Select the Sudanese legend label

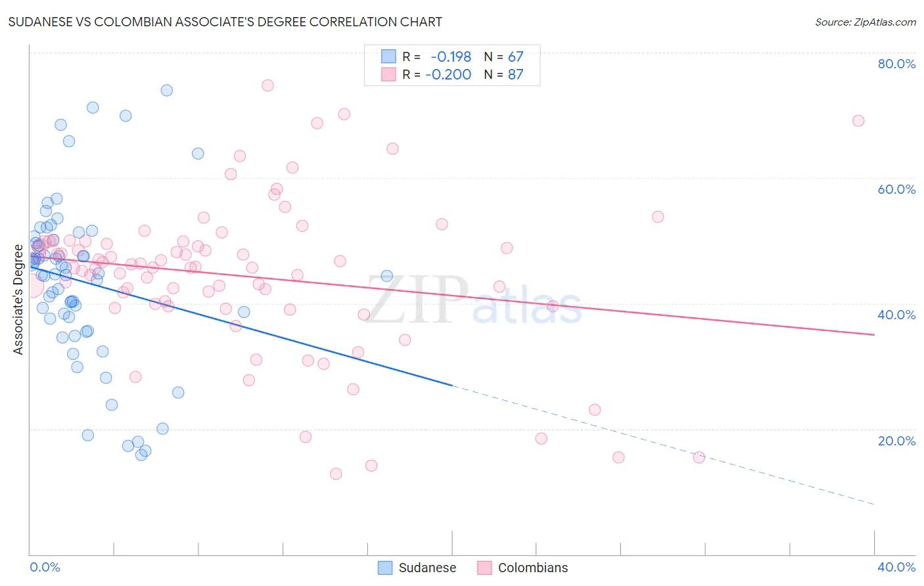coord(427,568)
